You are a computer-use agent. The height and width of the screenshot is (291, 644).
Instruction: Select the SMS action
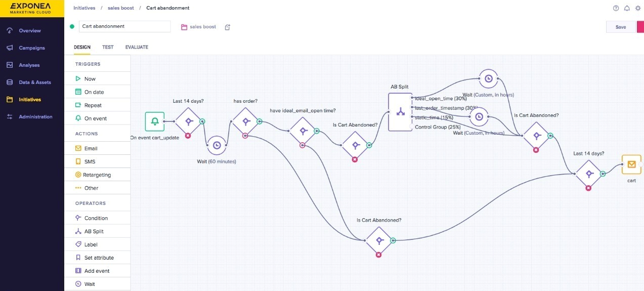(x=97, y=161)
